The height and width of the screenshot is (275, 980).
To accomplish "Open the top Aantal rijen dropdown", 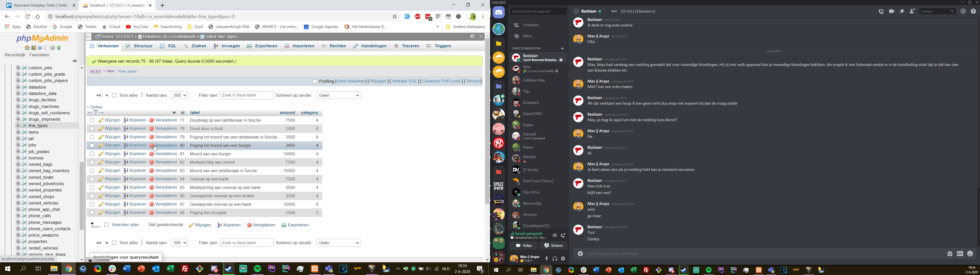I will tap(180, 95).
